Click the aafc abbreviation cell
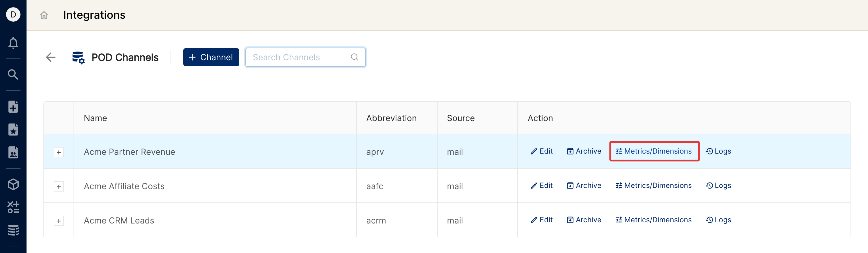 click(397, 186)
